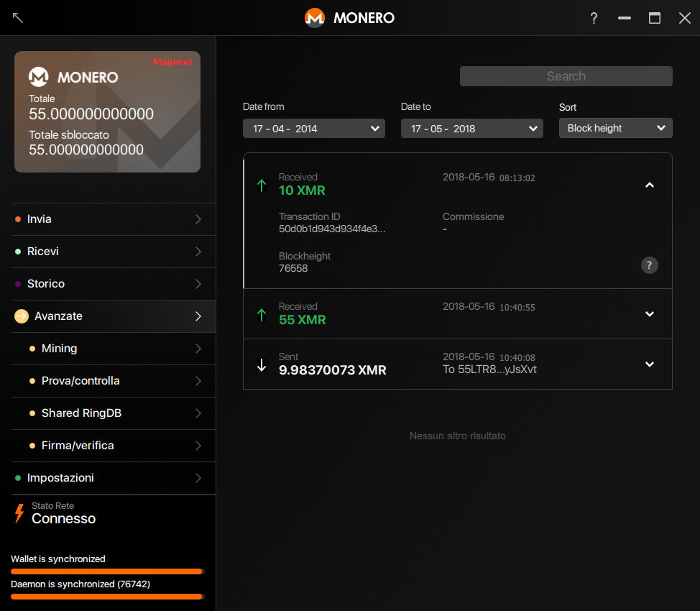Click the white sent arrow for 9.98370073 XMR
Image resolution: width=700 pixels, height=611 pixels.
click(262, 365)
